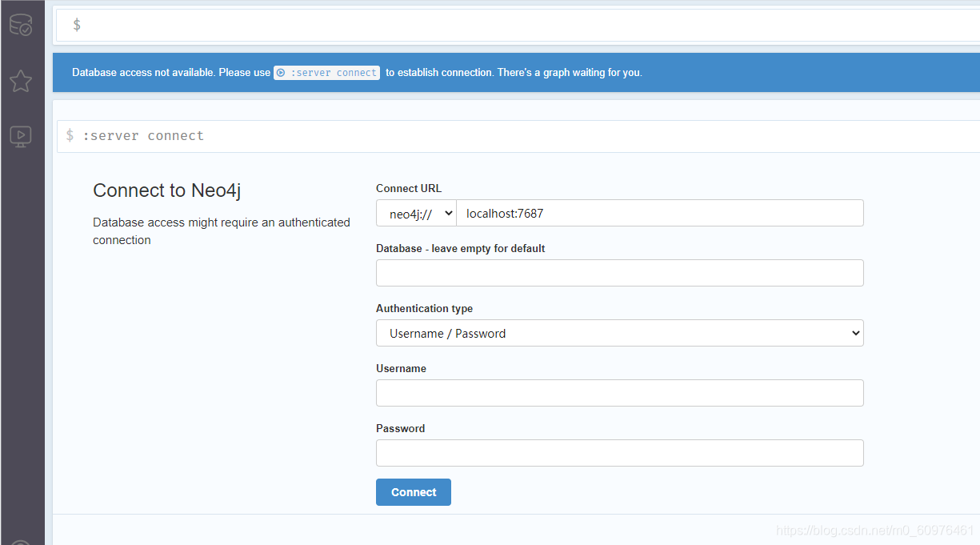Viewport: 980px width, 545px height.
Task: Click the Username input field
Action: click(x=620, y=393)
